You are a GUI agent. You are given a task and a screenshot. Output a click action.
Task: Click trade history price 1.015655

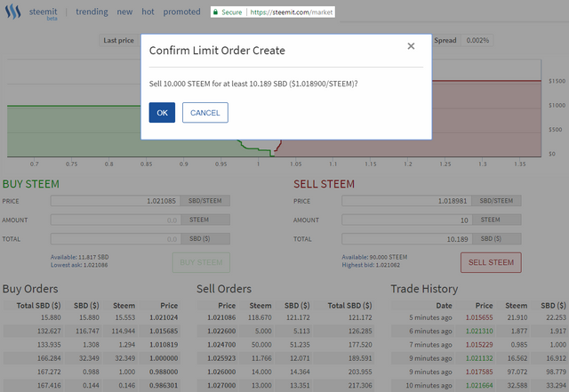[479, 317]
